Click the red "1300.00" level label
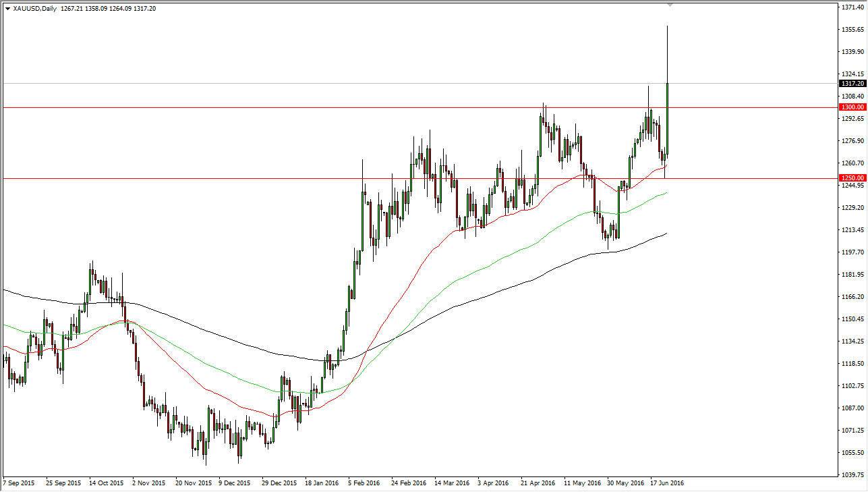Screen dimensions: 868x492 tap(853, 107)
